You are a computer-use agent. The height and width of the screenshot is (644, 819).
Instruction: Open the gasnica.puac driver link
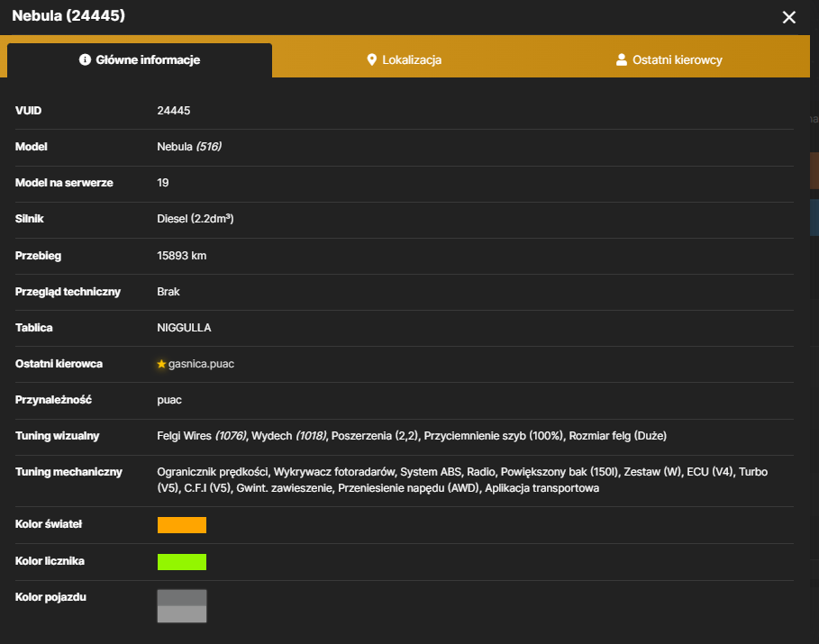(x=201, y=364)
